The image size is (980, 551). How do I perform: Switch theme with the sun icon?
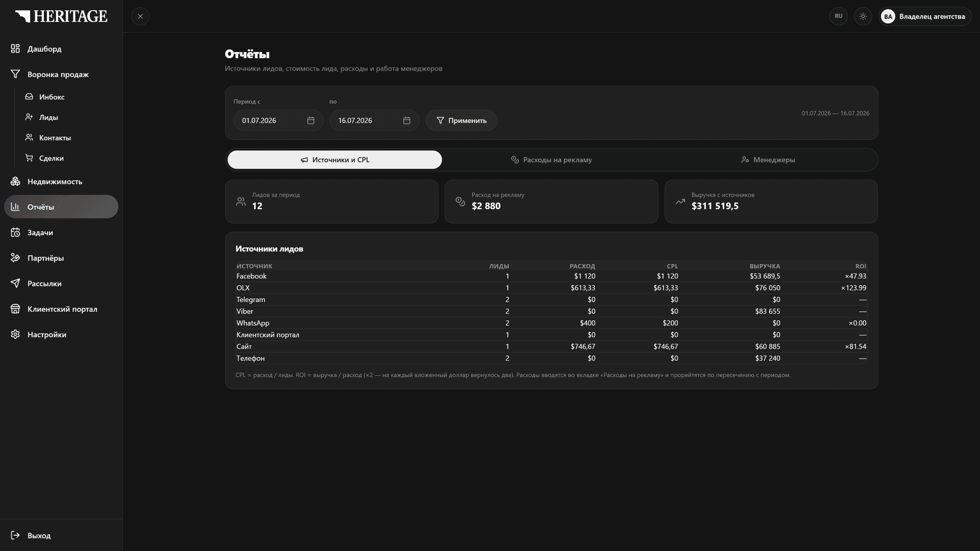click(863, 16)
